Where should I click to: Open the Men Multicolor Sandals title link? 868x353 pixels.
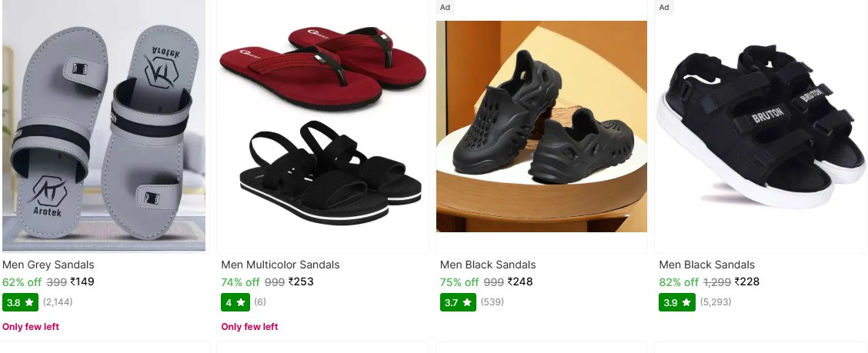tap(280, 265)
